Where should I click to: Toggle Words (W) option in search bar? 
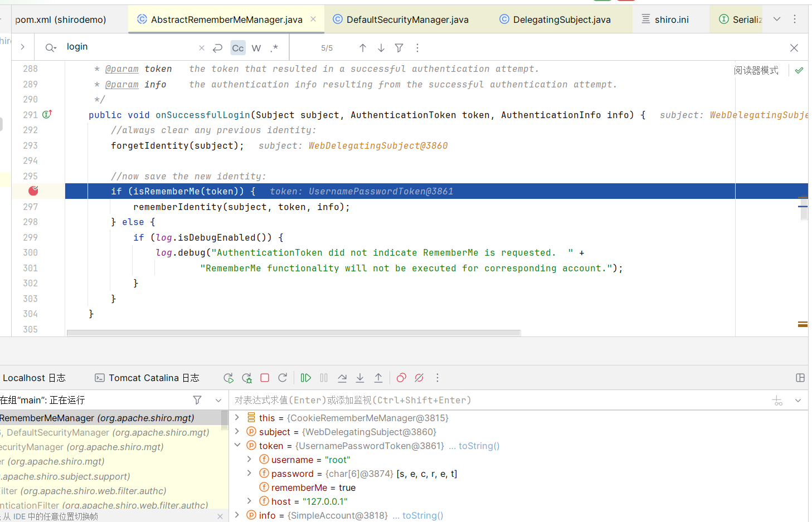(256, 48)
